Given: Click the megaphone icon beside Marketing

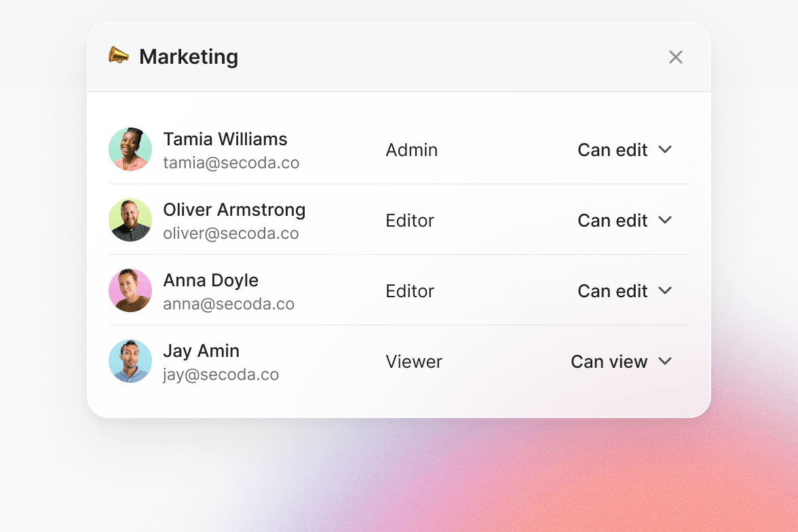Looking at the screenshot, I should point(119,56).
